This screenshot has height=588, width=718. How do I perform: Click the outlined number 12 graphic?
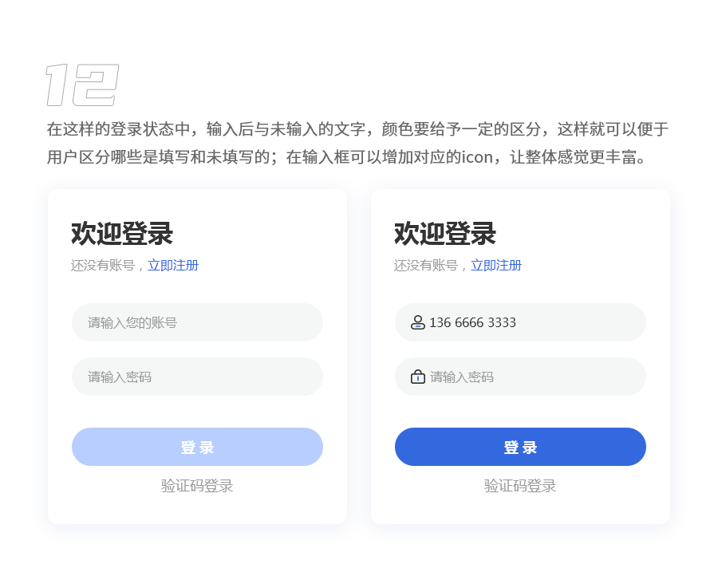tap(82, 85)
